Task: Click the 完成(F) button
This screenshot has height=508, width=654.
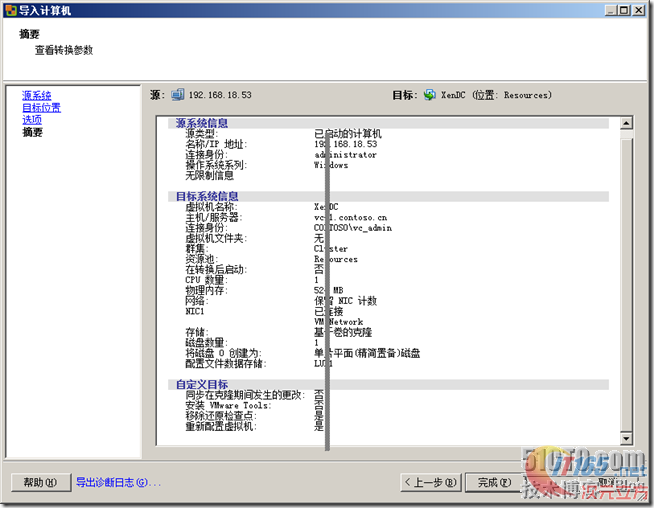Action: [x=494, y=483]
